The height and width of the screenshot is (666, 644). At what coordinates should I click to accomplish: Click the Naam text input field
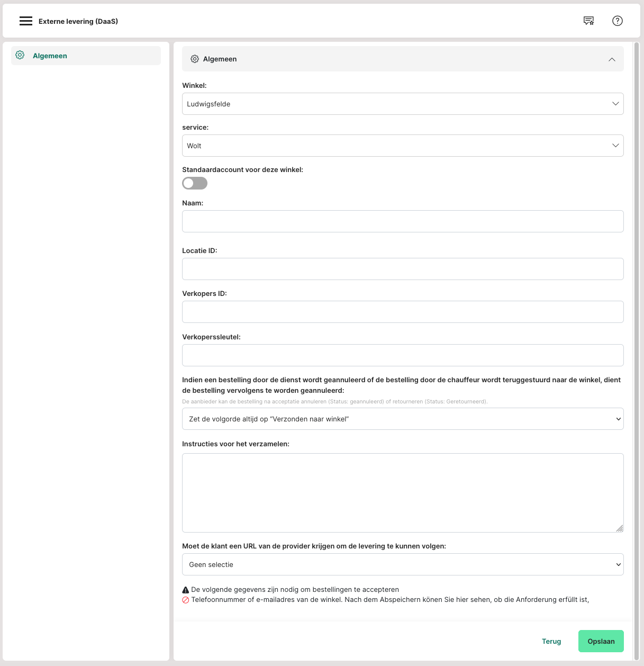tap(402, 221)
